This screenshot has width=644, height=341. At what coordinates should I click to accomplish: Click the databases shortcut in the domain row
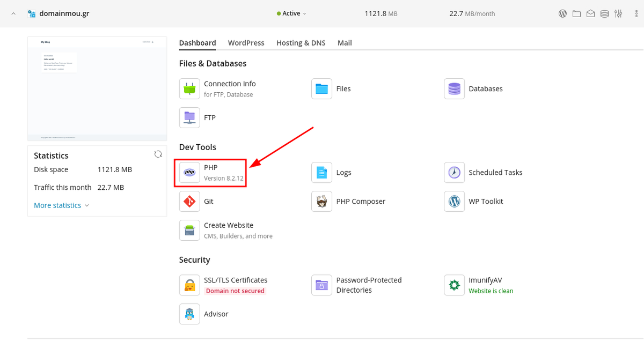pyautogui.click(x=604, y=13)
